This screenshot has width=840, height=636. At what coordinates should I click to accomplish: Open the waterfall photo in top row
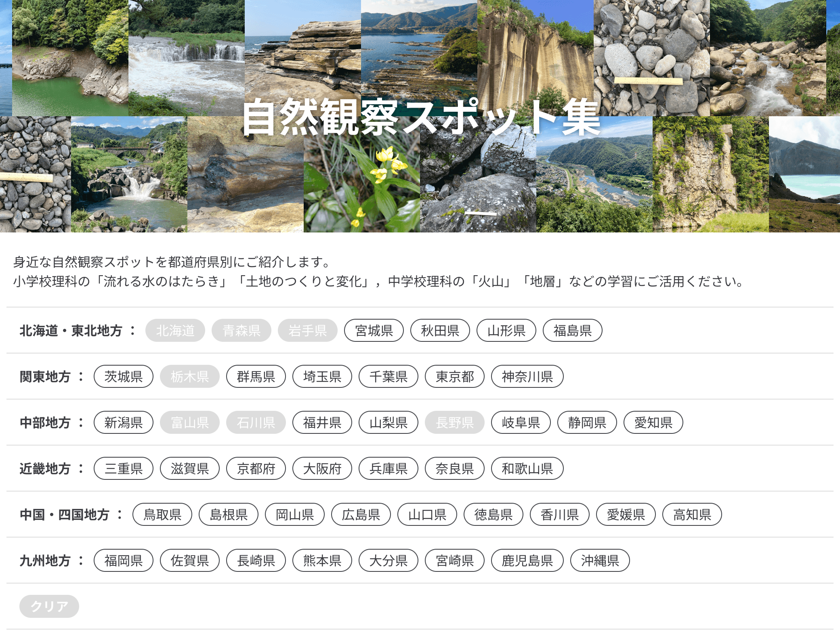click(187, 58)
